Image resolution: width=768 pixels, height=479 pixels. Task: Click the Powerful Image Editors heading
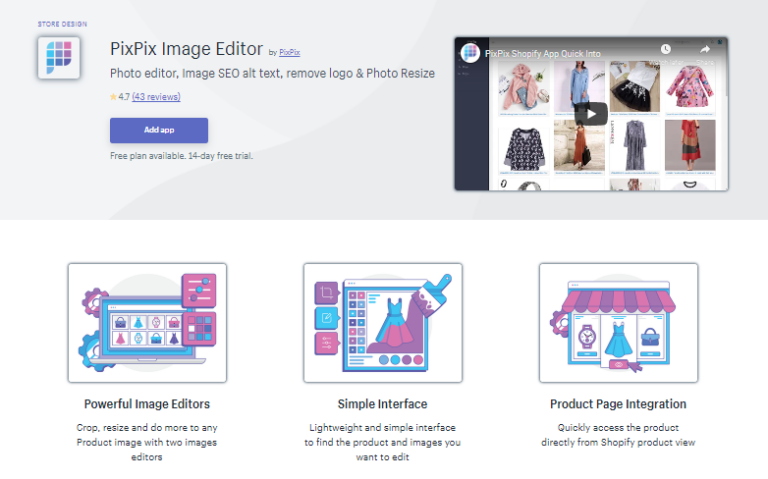tap(147, 404)
